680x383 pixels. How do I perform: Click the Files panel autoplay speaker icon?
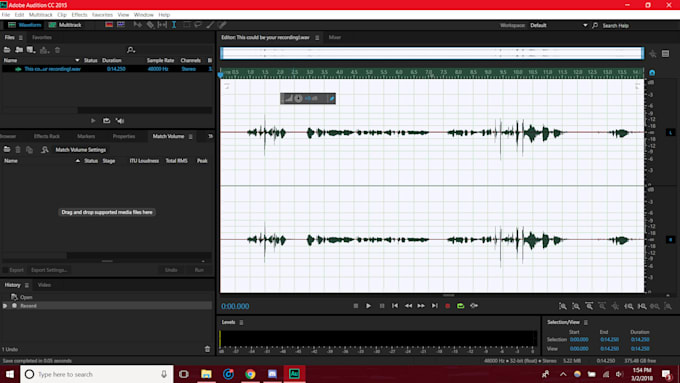(x=120, y=121)
